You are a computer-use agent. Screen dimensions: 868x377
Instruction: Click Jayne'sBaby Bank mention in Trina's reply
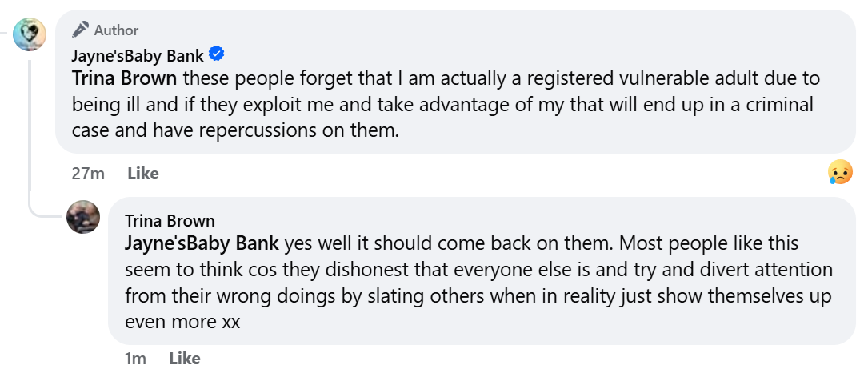click(x=202, y=243)
